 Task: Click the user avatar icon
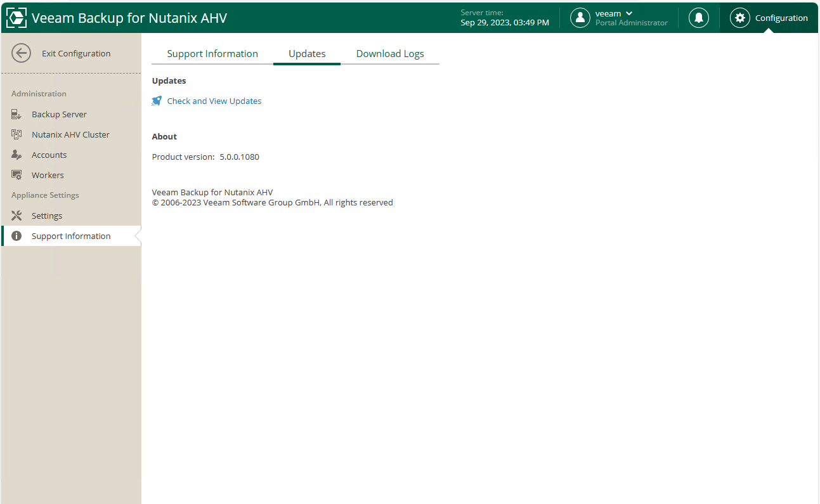click(580, 18)
